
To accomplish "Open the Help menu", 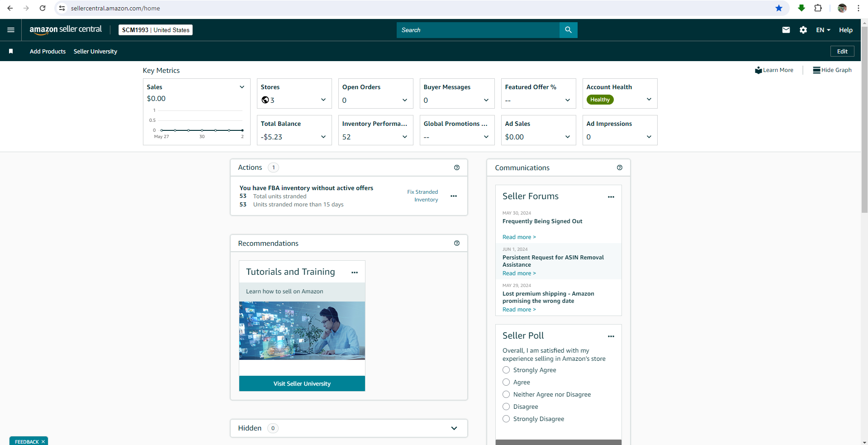I will (x=846, y=30).
